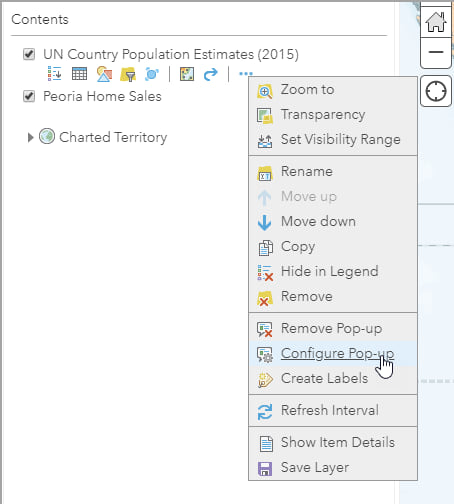Toggle the Peoria Home Sales checkbox
The height and width of the screenshot is (504, 454).
(29, 96)
